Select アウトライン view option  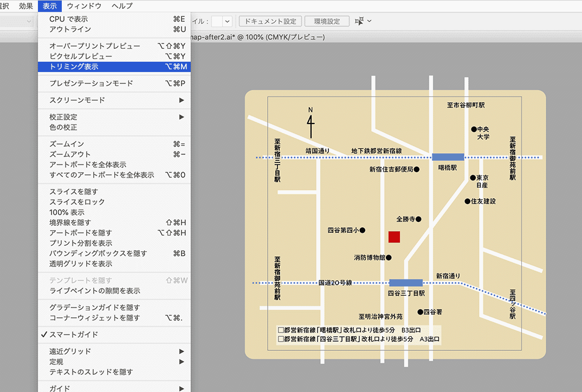click(x=114, y=29)
